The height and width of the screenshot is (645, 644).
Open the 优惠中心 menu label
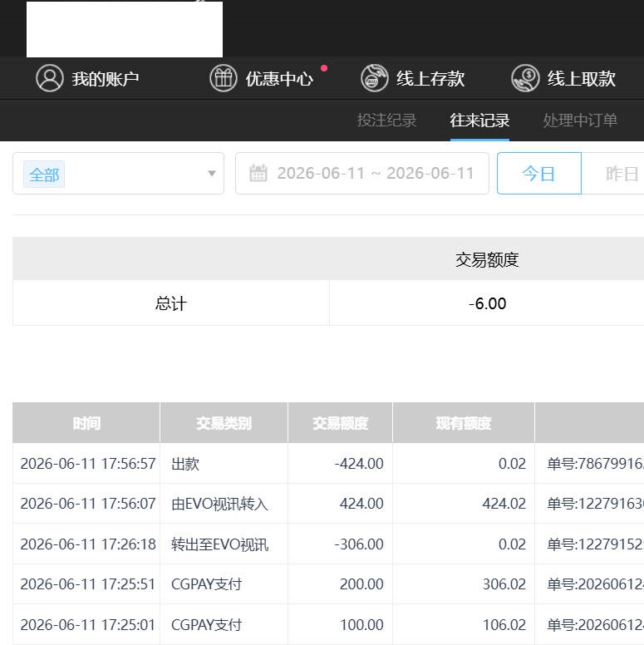(x=279, y=79)
